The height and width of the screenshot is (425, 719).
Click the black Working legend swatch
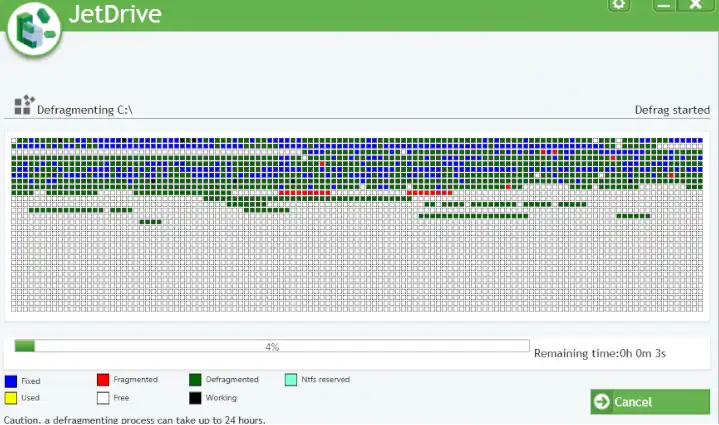click(195, 398)
